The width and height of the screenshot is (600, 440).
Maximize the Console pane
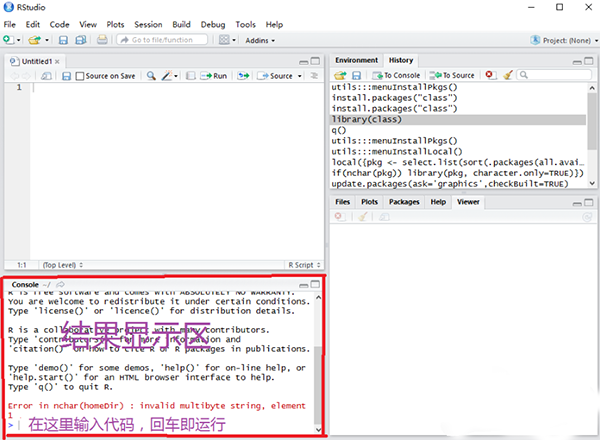pyautogui.click(x=315, y=284)
